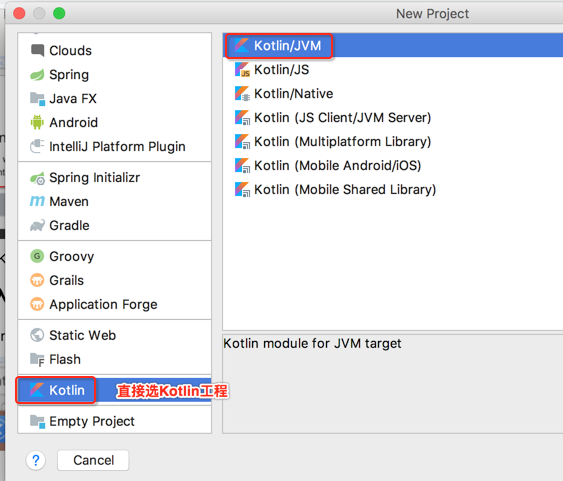The height and width of the screenshot is (481, 563).
Task: Click the Kotlin Mobile Shared Library icon
Action: (x=242, y=190)
